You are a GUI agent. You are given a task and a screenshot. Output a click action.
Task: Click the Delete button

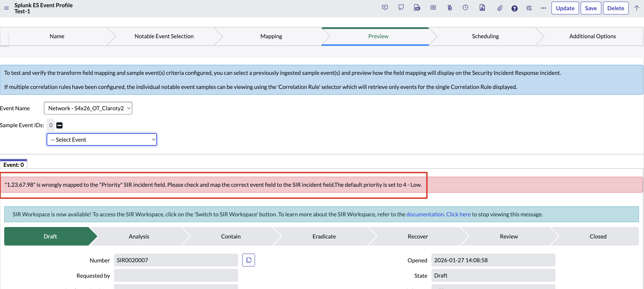[x=616, y=8]
